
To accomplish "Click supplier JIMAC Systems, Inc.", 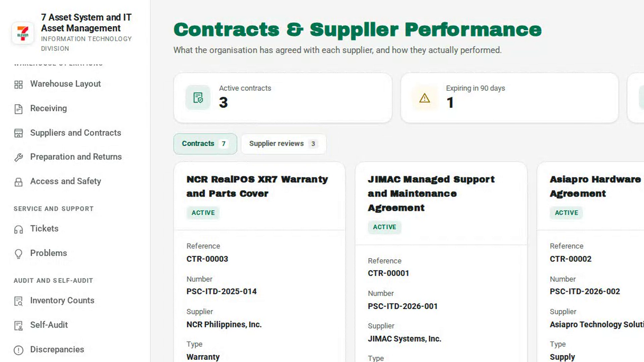I will click(x=405, y=339).
